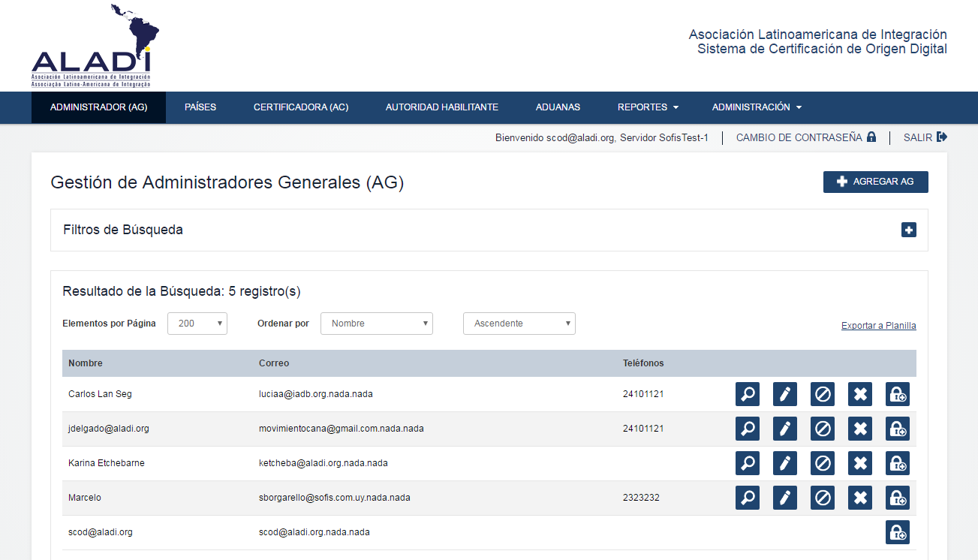This screenshot has height=560, width=978.
Task: Click Cambio de Contraseña link
Action: click(805, 137)
